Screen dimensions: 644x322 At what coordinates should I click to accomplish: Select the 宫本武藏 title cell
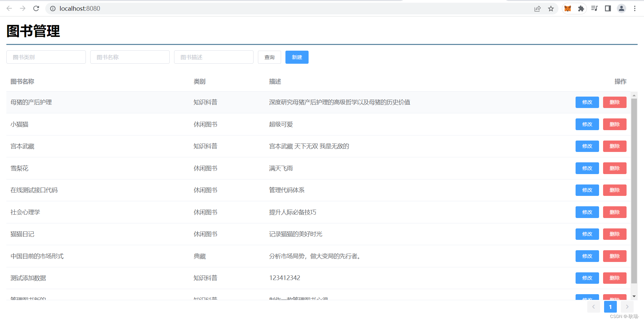click(22, 146)
